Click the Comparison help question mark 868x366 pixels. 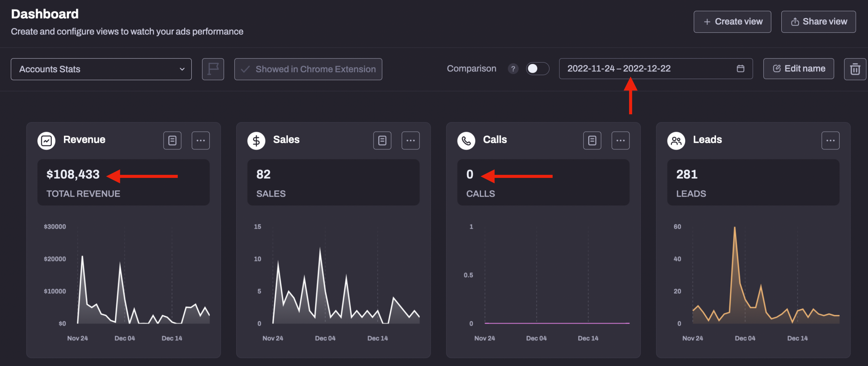[x=513, y=69]
